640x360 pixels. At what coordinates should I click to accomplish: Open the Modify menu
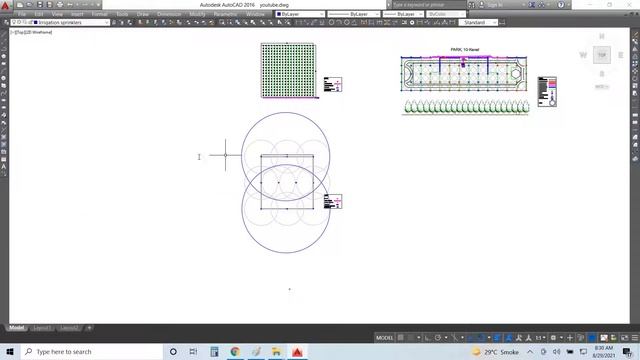coord(197,14)
